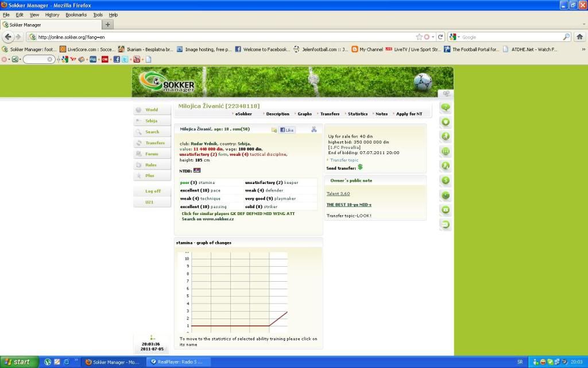Click Log off in the sidebar
The height and width of the screenshot is (368, 588).
point(153,191)
